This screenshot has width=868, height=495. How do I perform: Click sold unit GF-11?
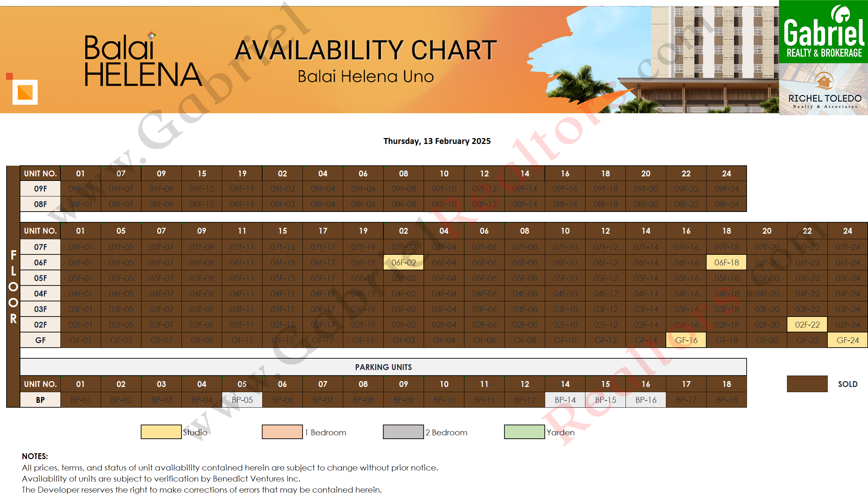pyautogui.click(x=242, y=340)
